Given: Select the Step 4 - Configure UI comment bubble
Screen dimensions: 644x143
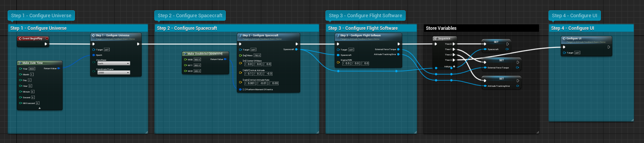Looking at the screenshot, I should tap(574, 16).
